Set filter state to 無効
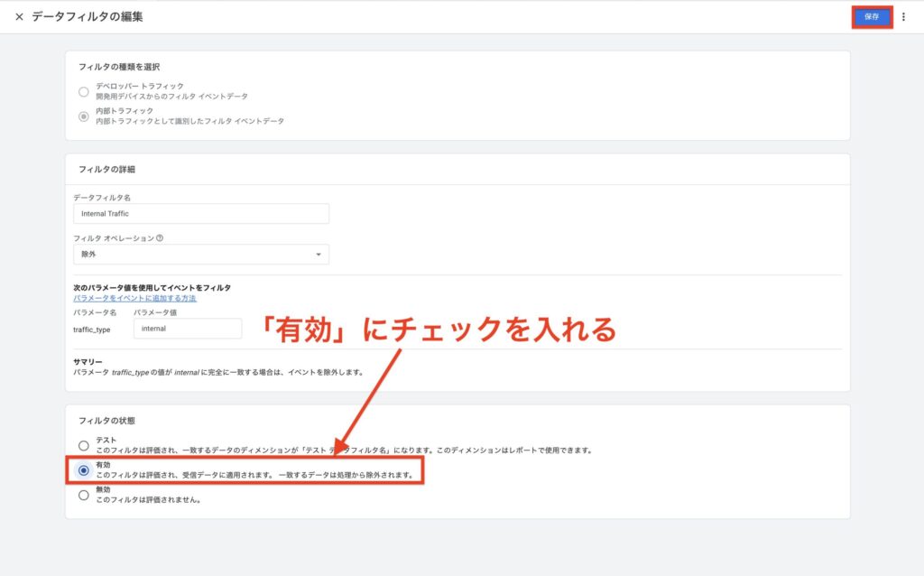924x576 pixels. point(84,494)
